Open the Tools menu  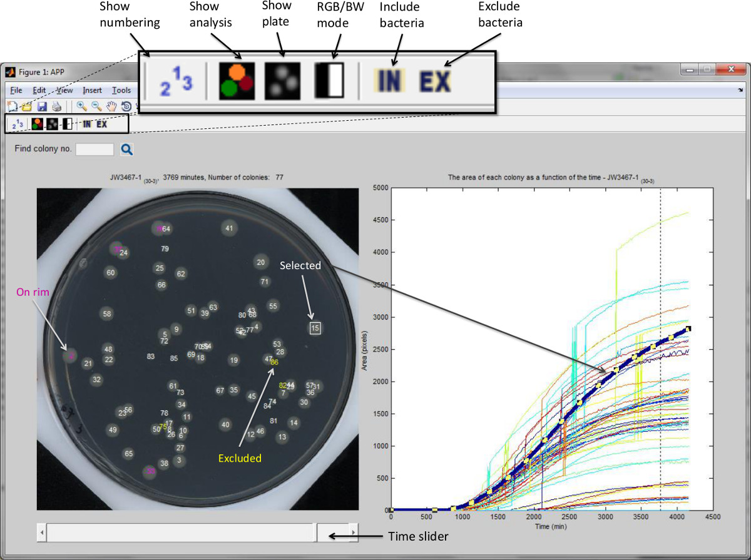point(121,90)
